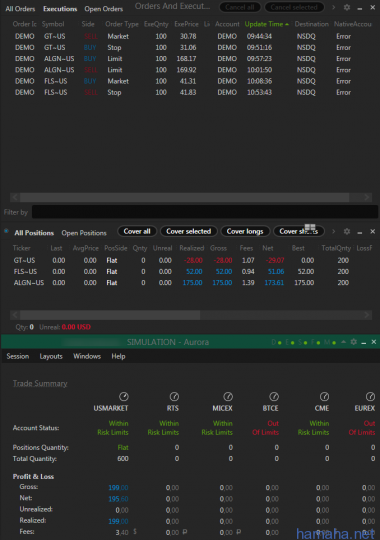Click the CME gauge icon
Viewport: 380px width, 540px height.
coord(324,397)
